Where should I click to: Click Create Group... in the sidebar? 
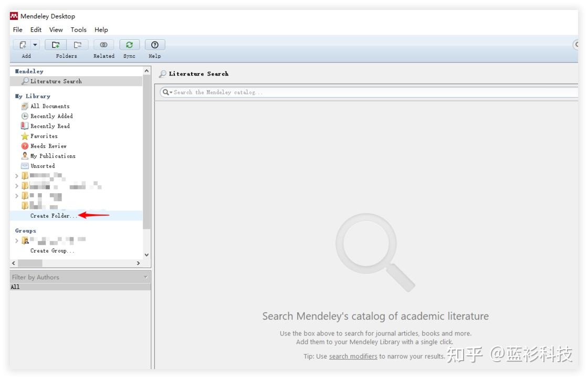(52, 251)
